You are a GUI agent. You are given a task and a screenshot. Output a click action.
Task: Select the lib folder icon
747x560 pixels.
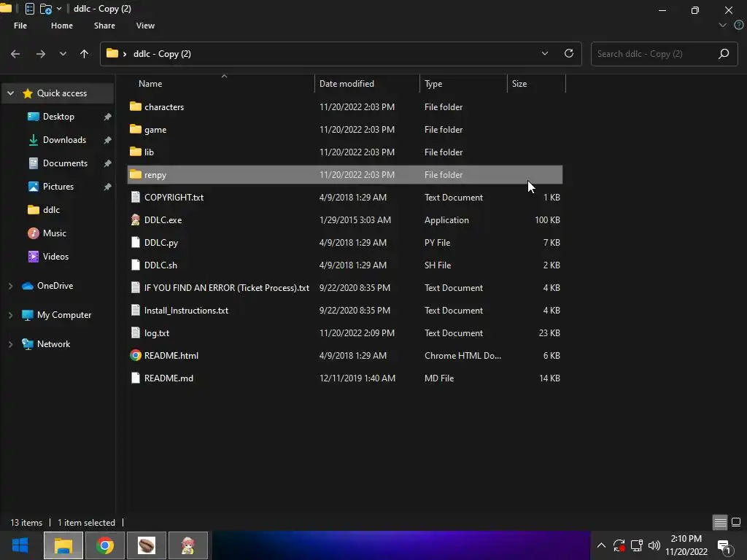coord(135,152)
